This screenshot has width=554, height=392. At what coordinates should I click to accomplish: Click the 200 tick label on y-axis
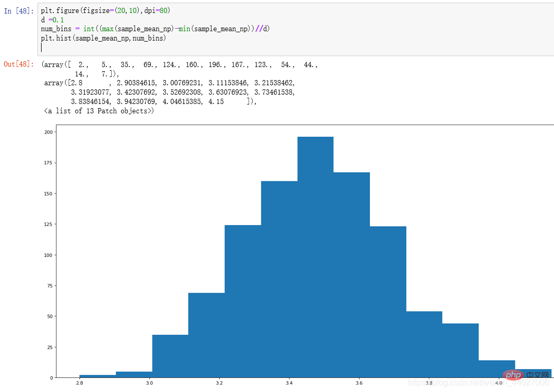coord(48,132)
